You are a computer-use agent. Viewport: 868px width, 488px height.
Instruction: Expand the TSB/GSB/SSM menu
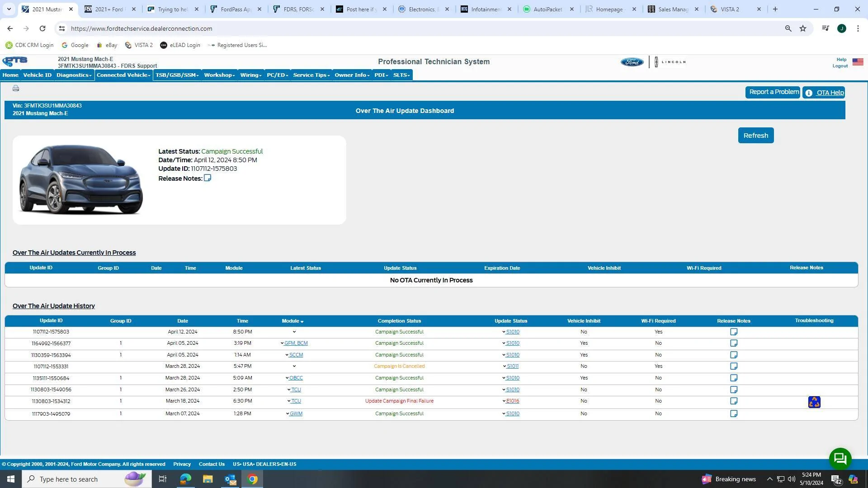(x=177, y=75)
